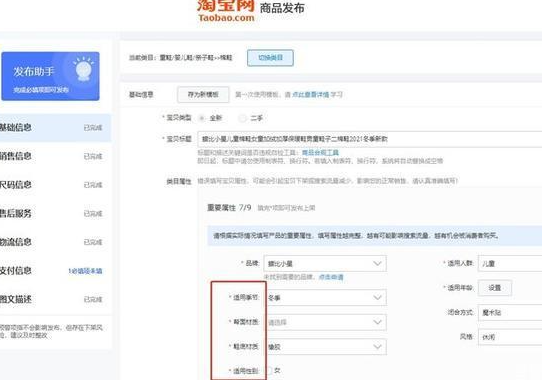542x380 pixels.
Task: Click the 存为新模板 button
Action: pos(203,94)
